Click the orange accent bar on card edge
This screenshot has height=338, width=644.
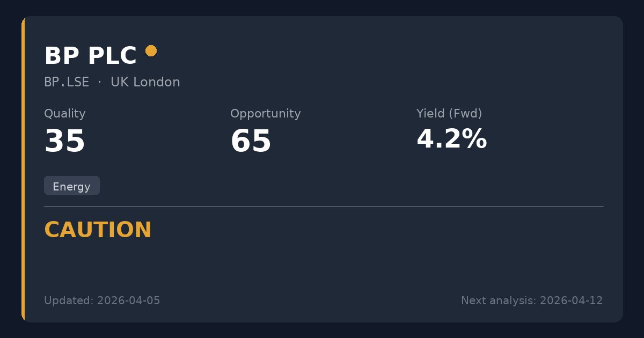pos(23,169)
